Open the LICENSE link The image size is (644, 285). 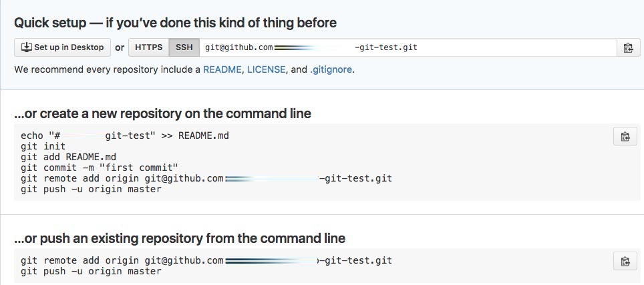[x=266, y=69]
